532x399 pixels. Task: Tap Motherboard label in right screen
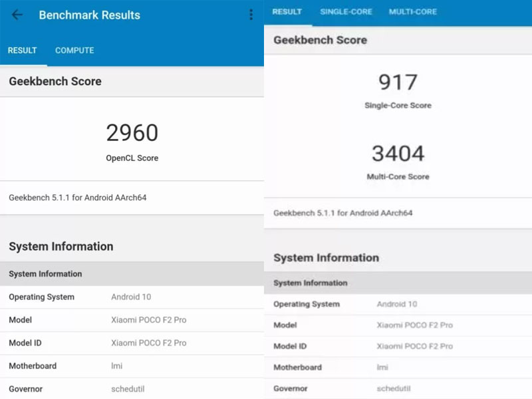pyautogui.click(x=297, y=368)
